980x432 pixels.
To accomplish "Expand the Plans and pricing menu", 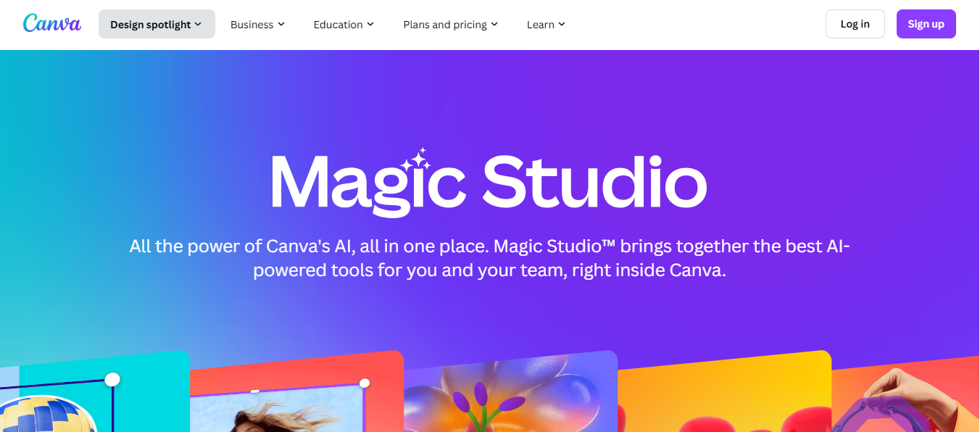I will (450, 24).
